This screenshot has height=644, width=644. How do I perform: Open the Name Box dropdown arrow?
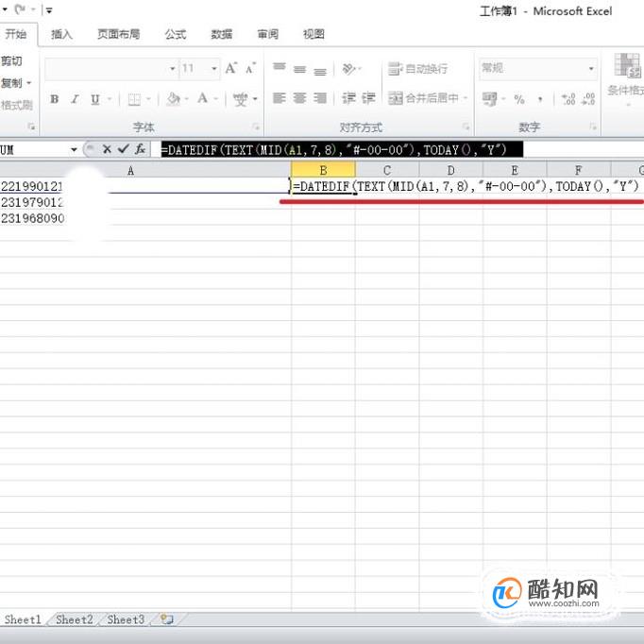click(74, 149)
